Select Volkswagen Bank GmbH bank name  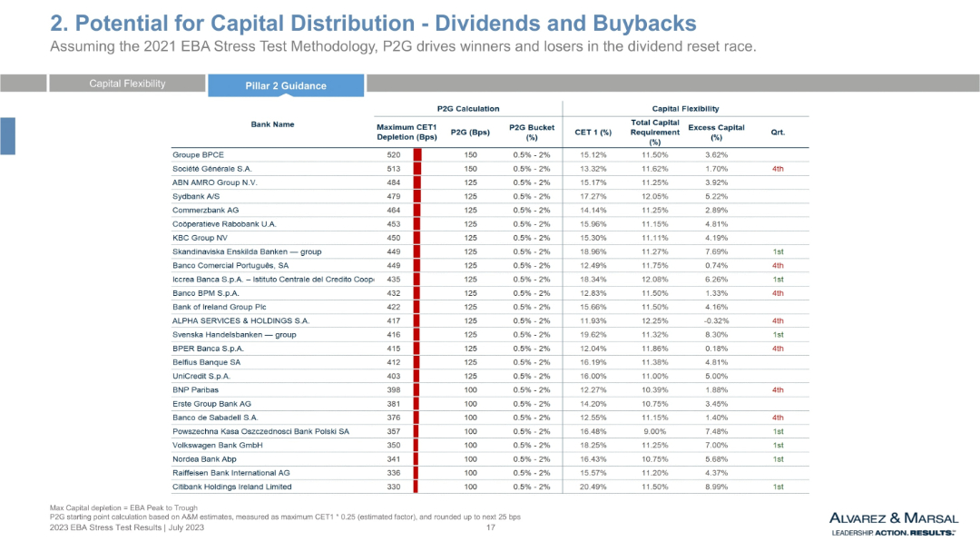[218, 446]
